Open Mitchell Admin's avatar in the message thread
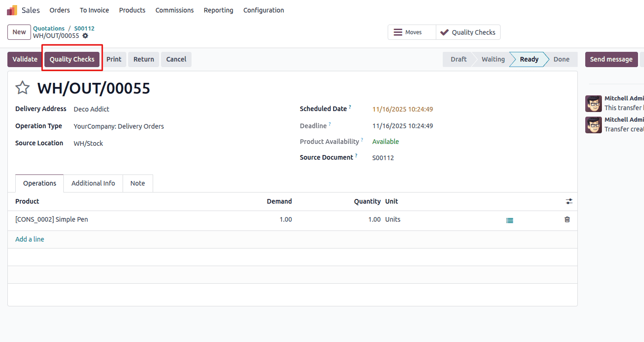This screenshot has width=644, height=342. coord(594,103)
